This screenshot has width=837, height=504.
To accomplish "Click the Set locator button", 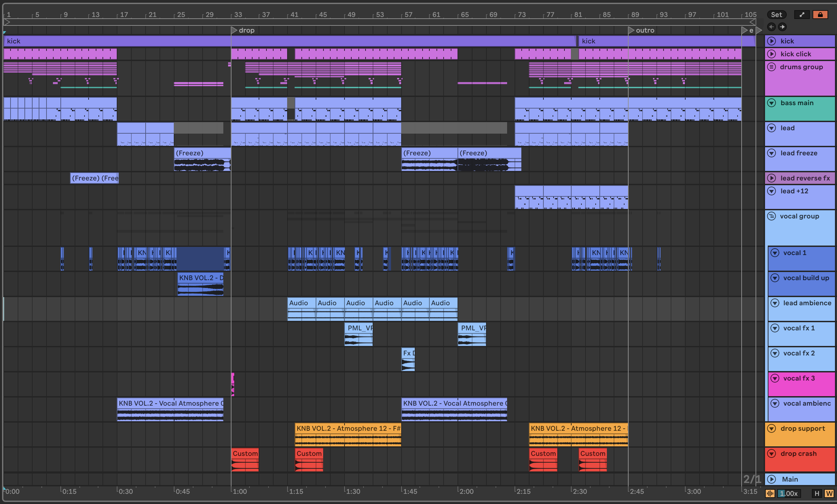I will [776, 15].
